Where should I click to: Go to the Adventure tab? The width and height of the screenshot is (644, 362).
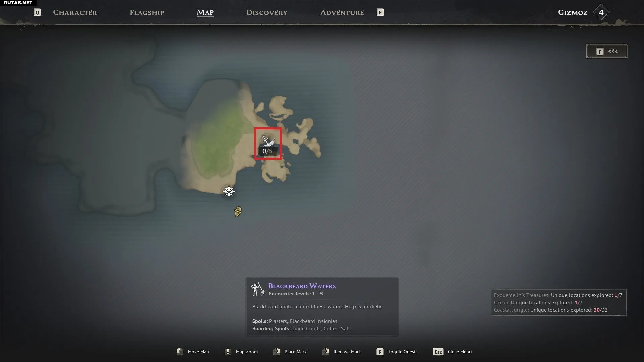click(342, 13)
